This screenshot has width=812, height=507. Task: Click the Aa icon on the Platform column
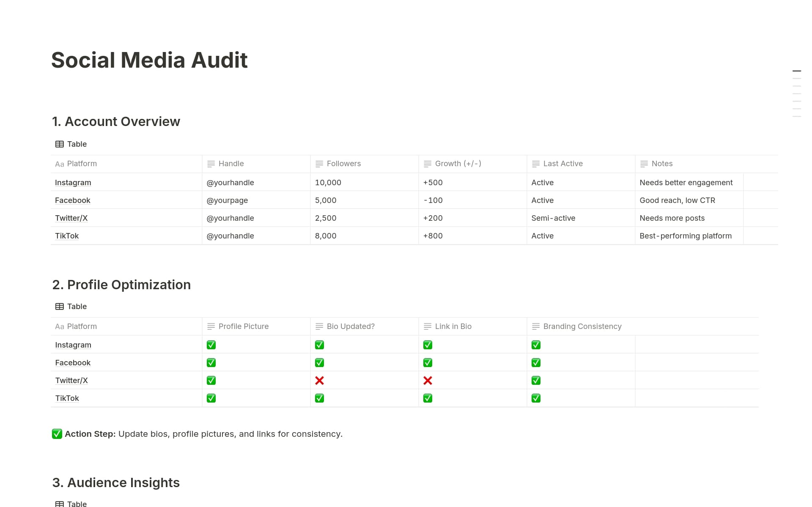(60, 164)
